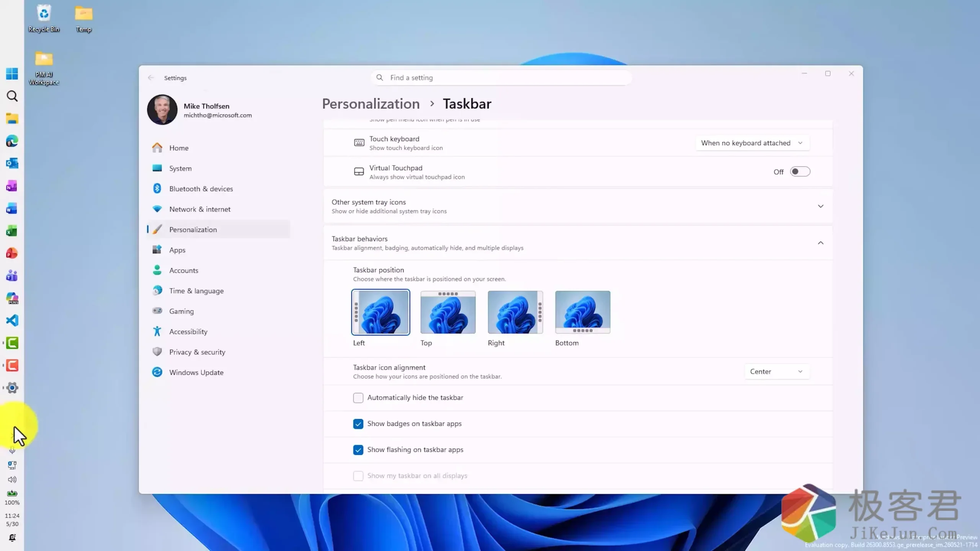Select Left taskbar position thumbnail
The height and width of the screenshot is (551, 980).
381,312
